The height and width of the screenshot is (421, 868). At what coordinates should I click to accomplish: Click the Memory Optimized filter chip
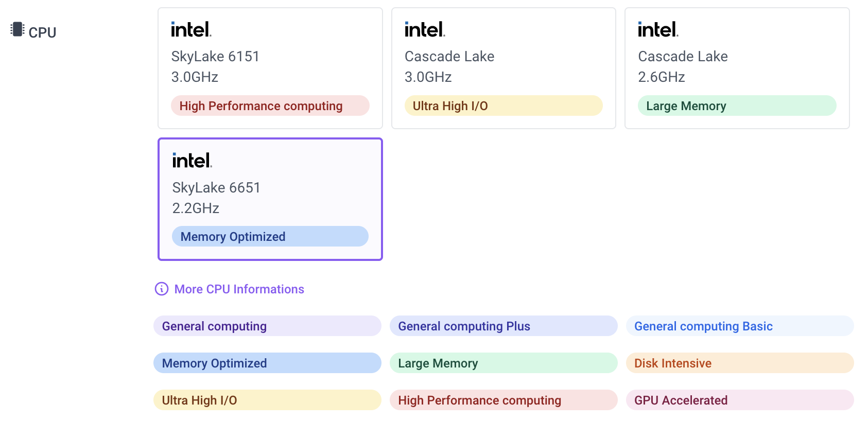tap(267, 363)
